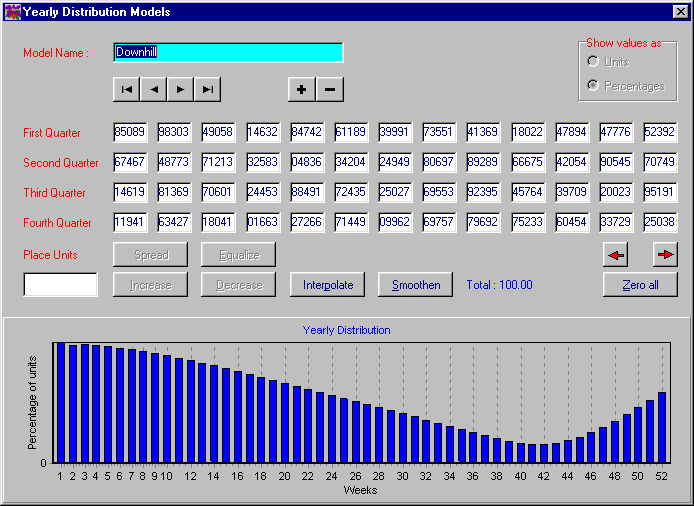Jump to last model record

click(207, 89)
